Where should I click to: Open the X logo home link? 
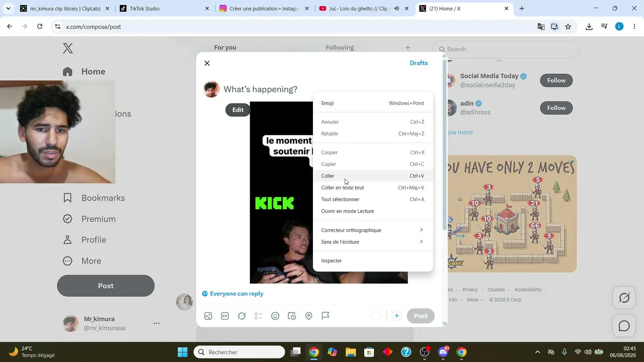(x=68, y=48)
